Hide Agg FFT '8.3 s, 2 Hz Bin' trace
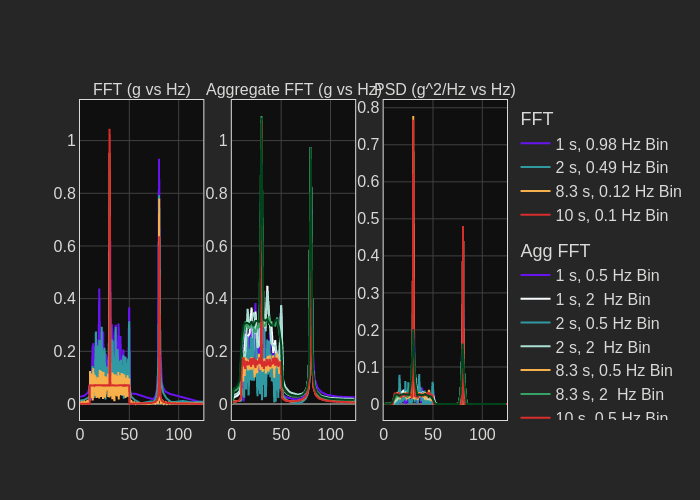The width and height of the screenshot is (700, 500). tap(609, 396)
